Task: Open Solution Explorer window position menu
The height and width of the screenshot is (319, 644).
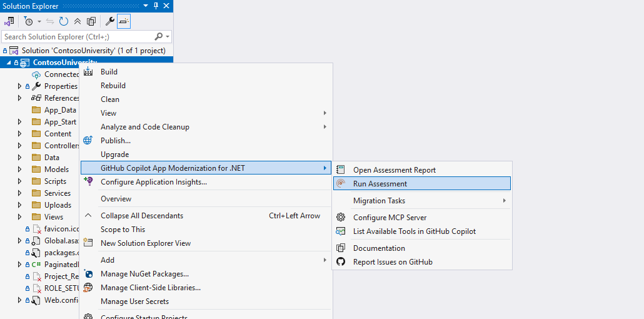Action: click(x=146, y=6)
